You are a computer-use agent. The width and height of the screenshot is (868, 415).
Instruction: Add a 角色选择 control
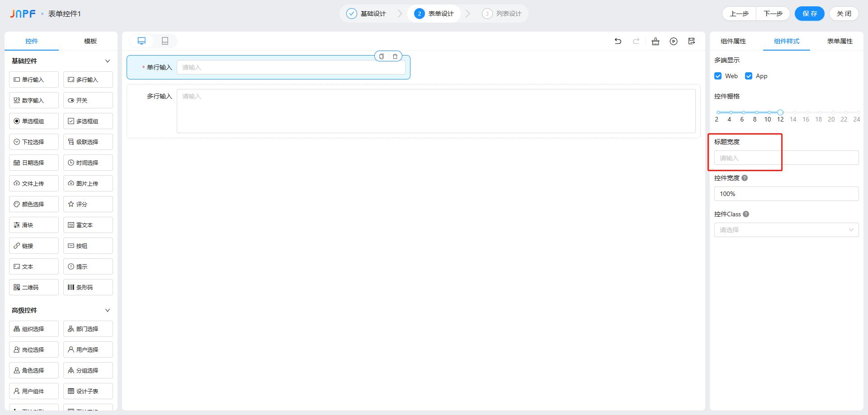coord(34,370)
